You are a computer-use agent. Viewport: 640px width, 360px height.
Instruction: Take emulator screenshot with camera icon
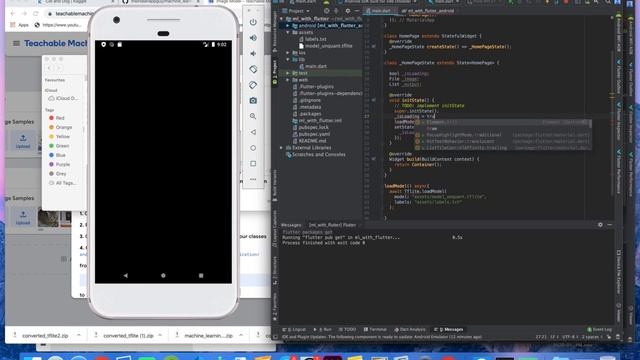coord(253,100)
